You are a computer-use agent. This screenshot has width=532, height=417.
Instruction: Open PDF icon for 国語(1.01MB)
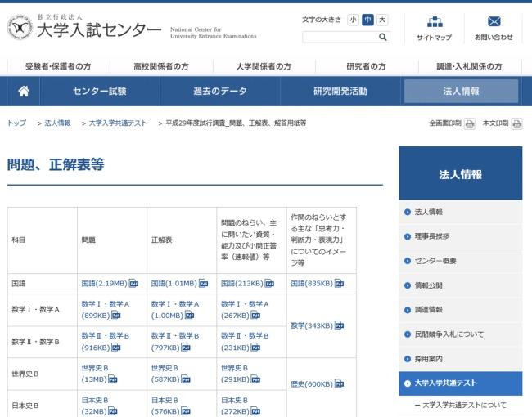click(203, 284)
